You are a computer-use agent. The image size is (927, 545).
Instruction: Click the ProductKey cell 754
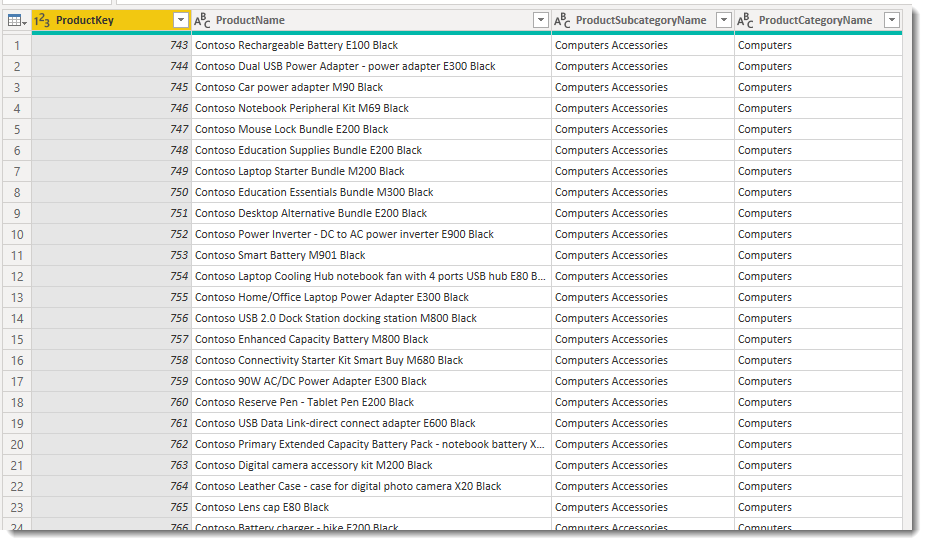tap(112, 277)
